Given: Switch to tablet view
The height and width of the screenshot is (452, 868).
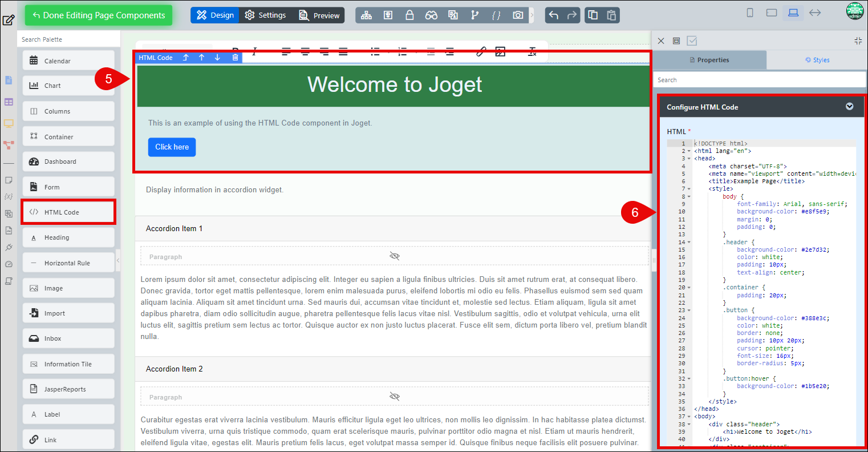Looking at the screenshot, I should point(772,13).
